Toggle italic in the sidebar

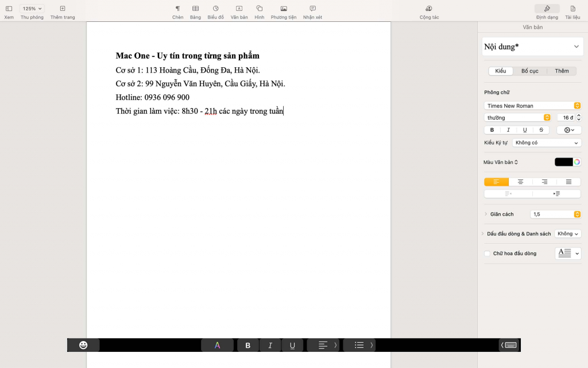pyautogui.click(x=508, y=130)
